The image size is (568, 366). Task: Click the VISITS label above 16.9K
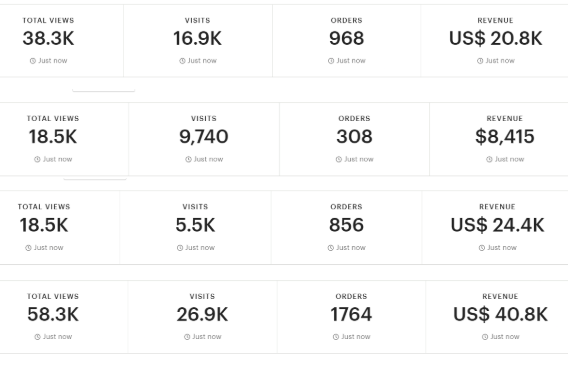[x=197, y=21]
